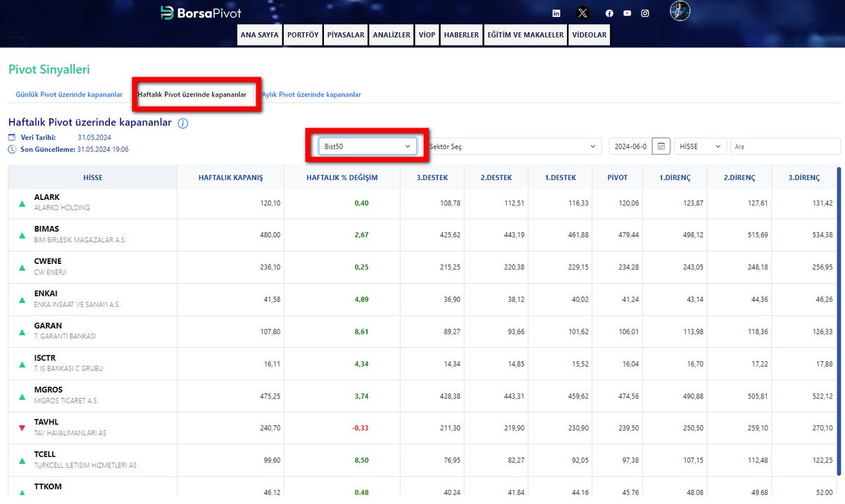The height and width of the screenshot is (504, 845).
Task: Select the MGROS stock name
Action: pos(48,390)
